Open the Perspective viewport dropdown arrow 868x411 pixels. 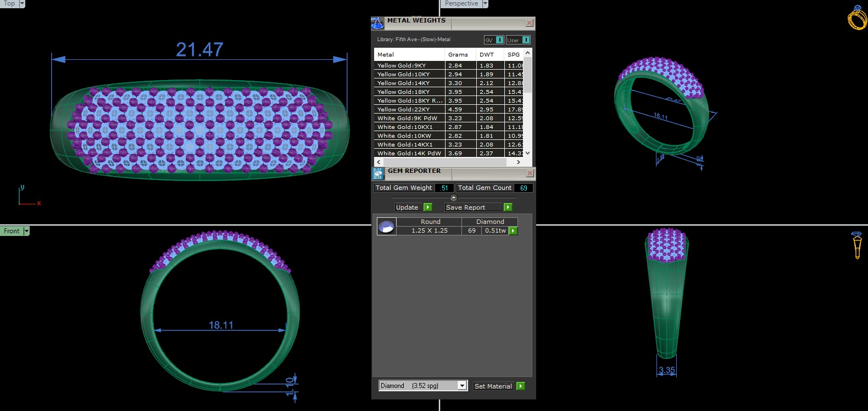tap(485, 3)
